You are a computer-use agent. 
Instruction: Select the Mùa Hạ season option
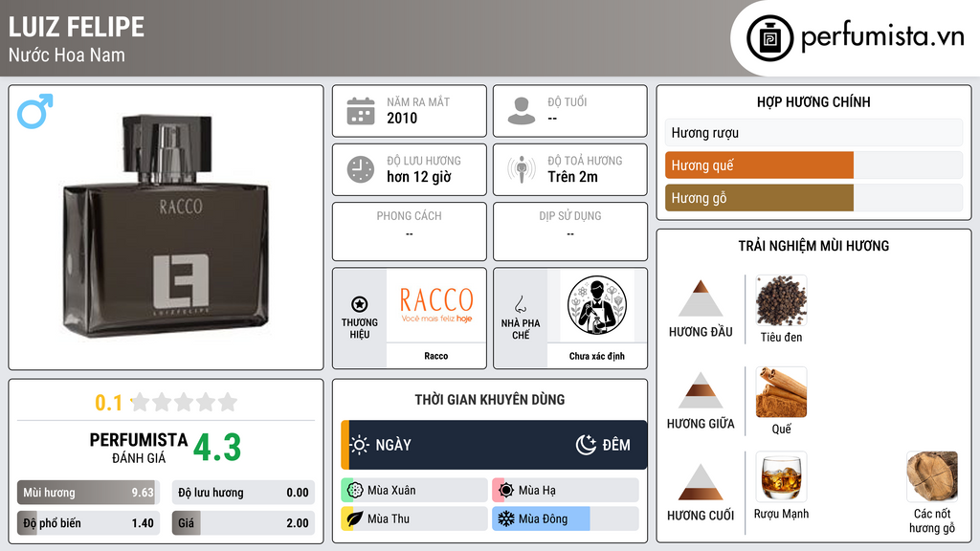566,491
